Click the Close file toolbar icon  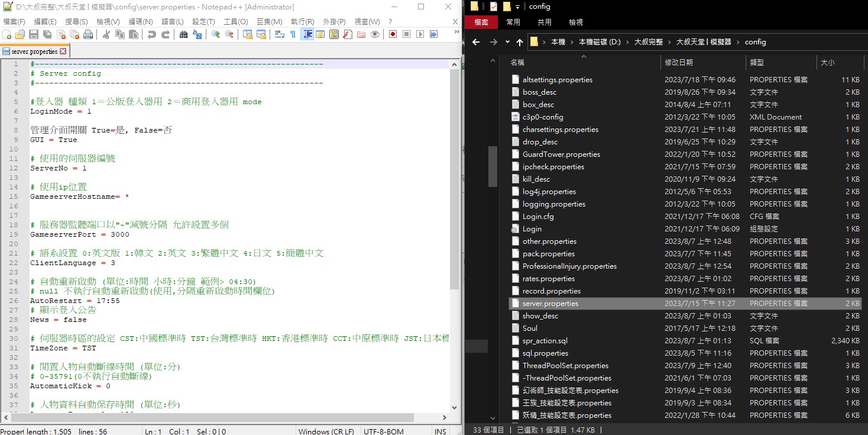point(61,34)
